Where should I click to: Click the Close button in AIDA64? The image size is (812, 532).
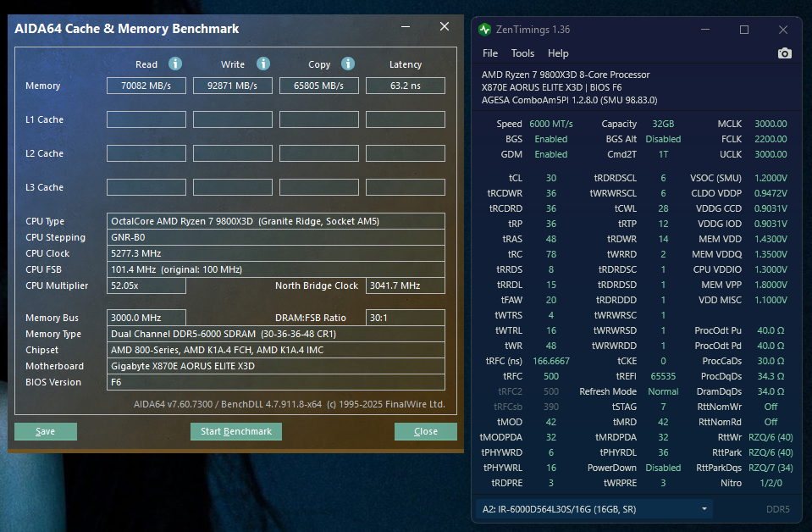(425, 431)
